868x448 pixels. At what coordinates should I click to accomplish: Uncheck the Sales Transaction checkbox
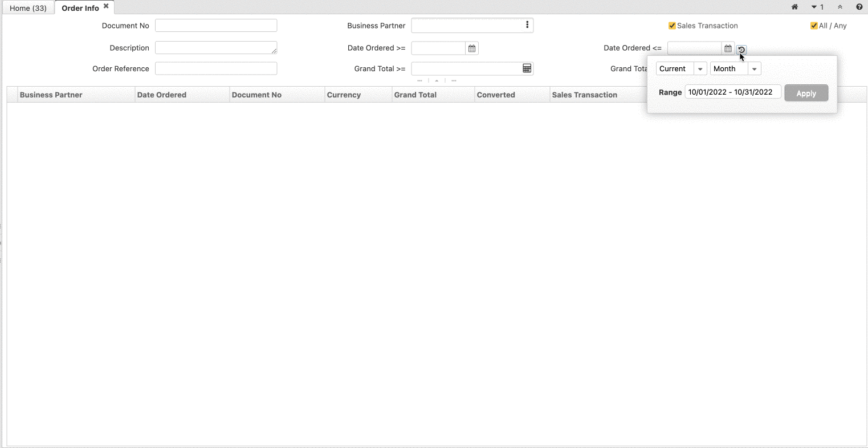672,26
